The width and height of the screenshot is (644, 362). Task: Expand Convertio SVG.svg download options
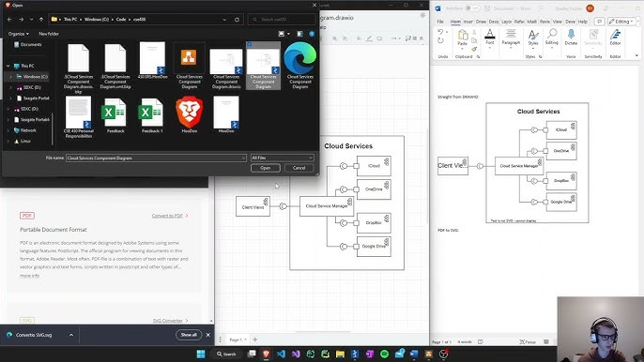pos(71,335)
